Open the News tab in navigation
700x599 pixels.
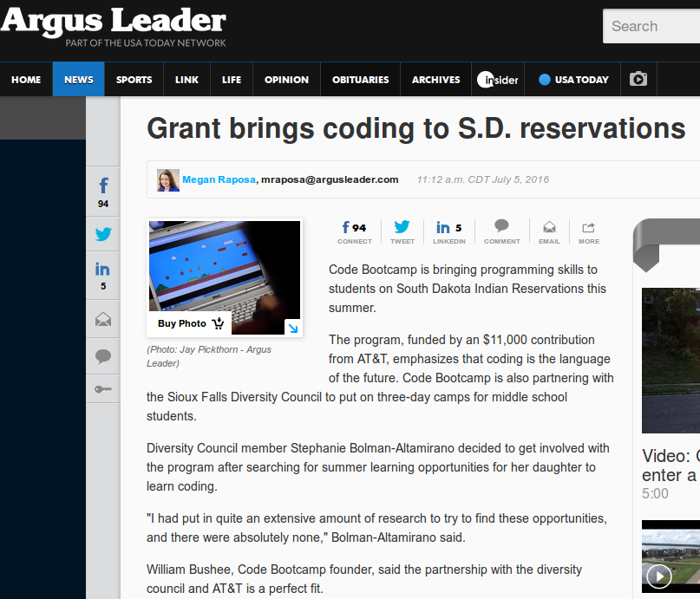78,80
